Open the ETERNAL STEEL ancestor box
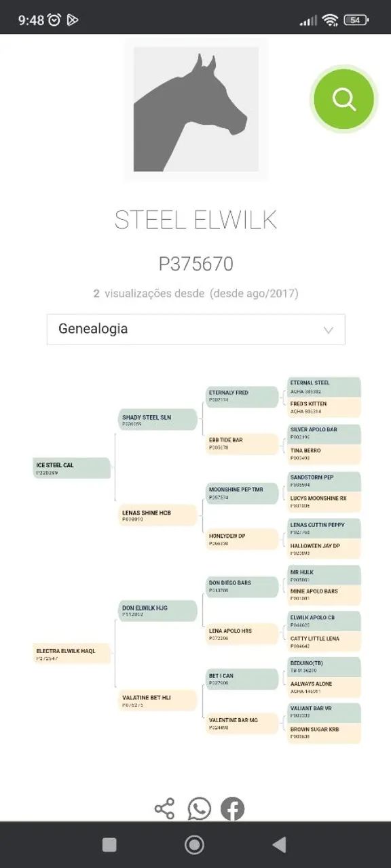 (x=324, y=387)
